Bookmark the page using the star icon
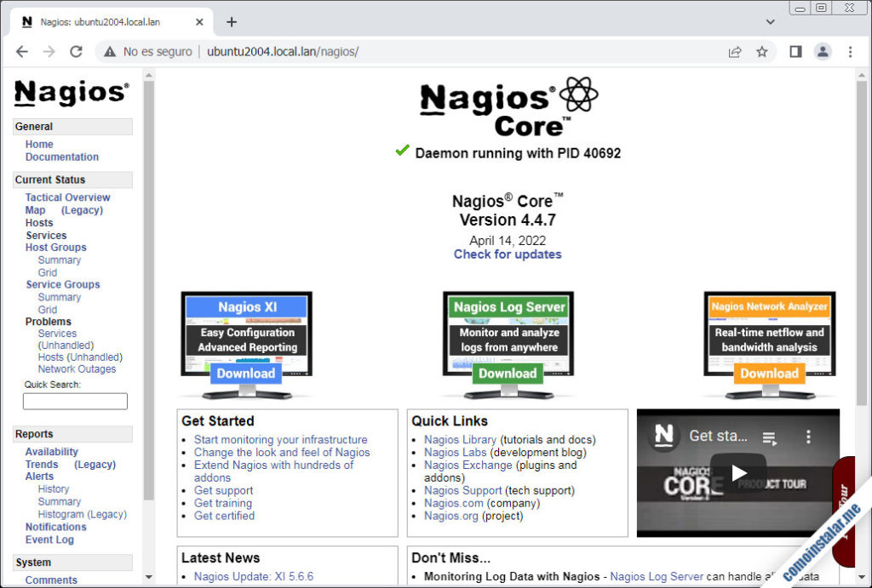 (762, 51)
